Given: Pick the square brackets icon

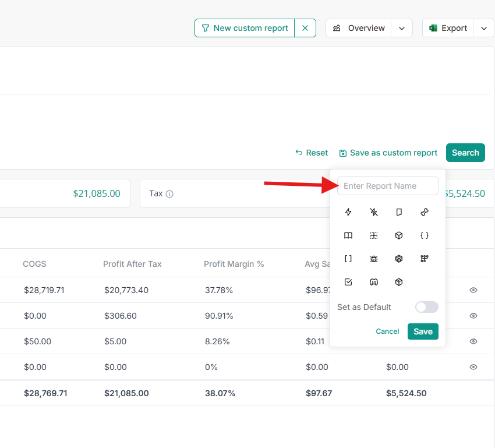Looking at the screenshot, I should click(348, 259).
